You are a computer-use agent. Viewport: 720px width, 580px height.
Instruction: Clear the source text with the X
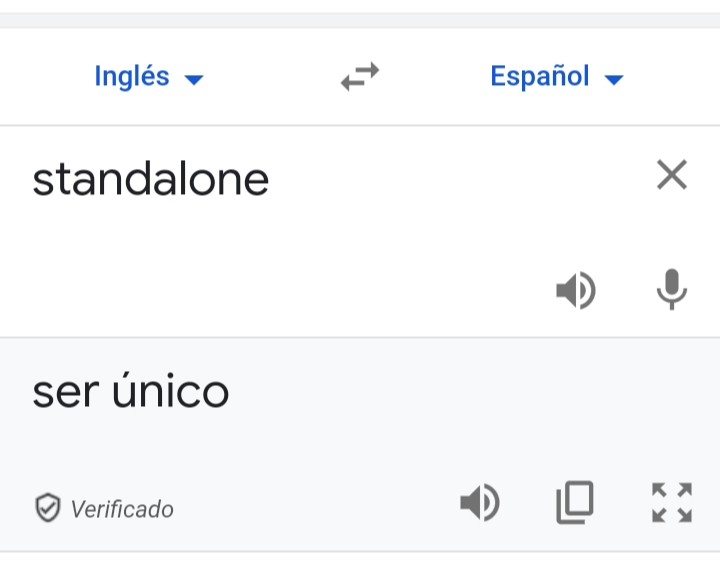point(672,176)
